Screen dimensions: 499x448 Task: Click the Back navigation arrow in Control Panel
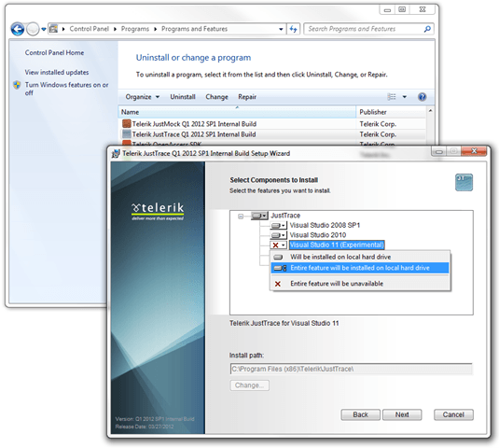[17, 29]
